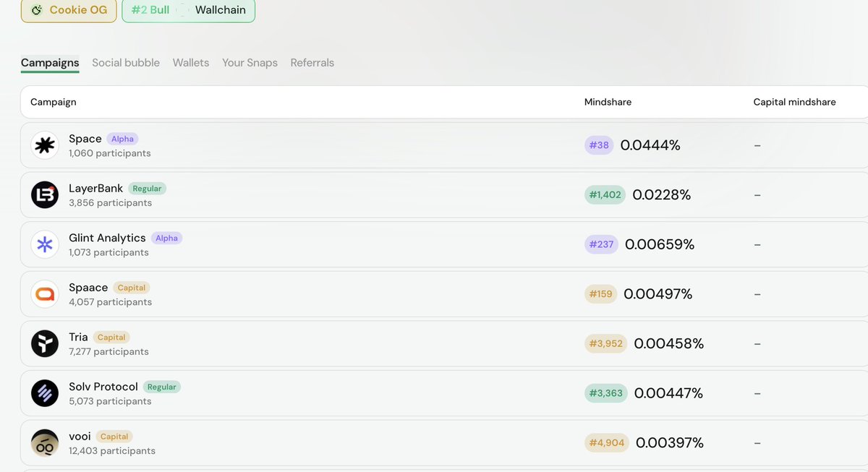Switch to the Wallets tab

(x=191, y=63)
